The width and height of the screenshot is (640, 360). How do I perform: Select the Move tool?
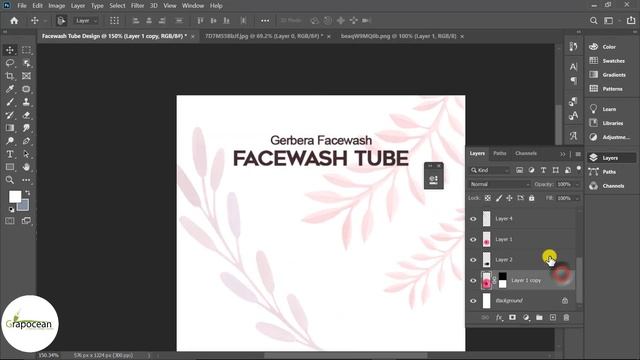(x=10, y=50)
